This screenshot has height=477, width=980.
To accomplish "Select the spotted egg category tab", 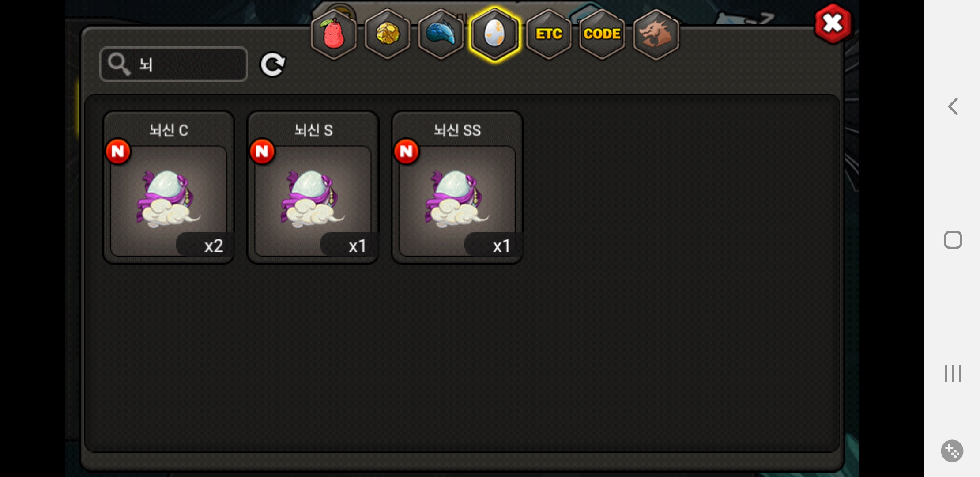I will coord(494,34).
